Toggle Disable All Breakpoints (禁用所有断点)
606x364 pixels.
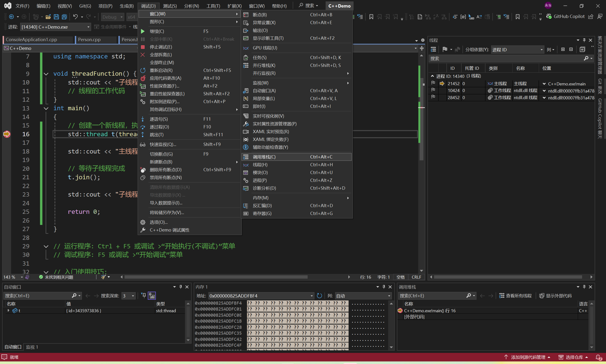point(190,178)
